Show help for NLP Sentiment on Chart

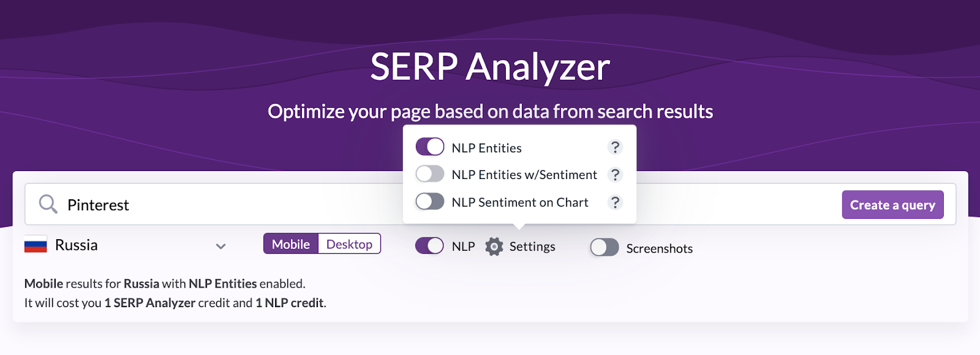click(x=615, y=202)
